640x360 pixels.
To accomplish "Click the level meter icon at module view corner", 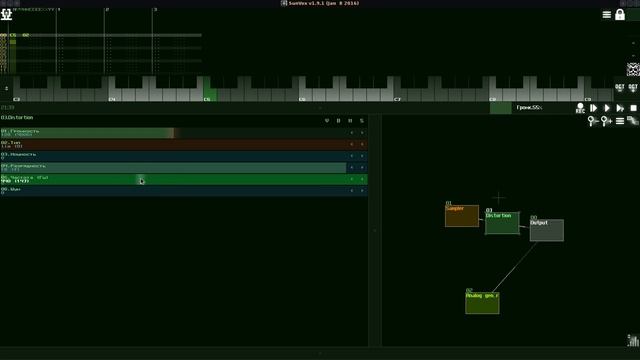I will (x=633, y=340).
